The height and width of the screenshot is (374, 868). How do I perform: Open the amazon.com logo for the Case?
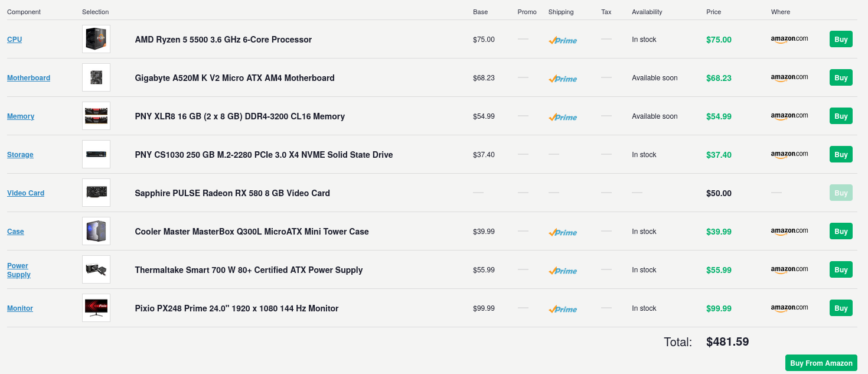[789, 231]
